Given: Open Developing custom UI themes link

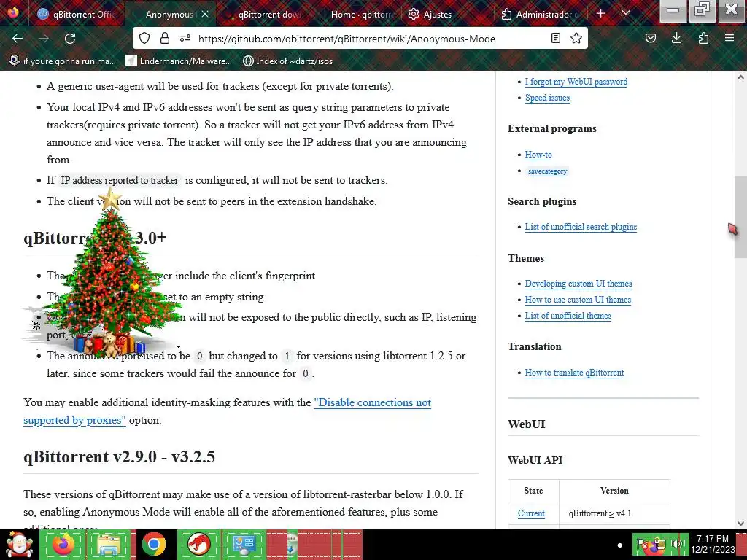Looking at the screenshot, I should tap(578, 284).
